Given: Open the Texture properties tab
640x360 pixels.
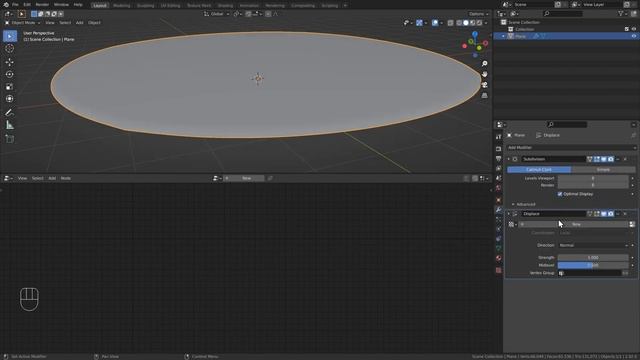Looking at the screenshot, I should [x=498, y=270].
